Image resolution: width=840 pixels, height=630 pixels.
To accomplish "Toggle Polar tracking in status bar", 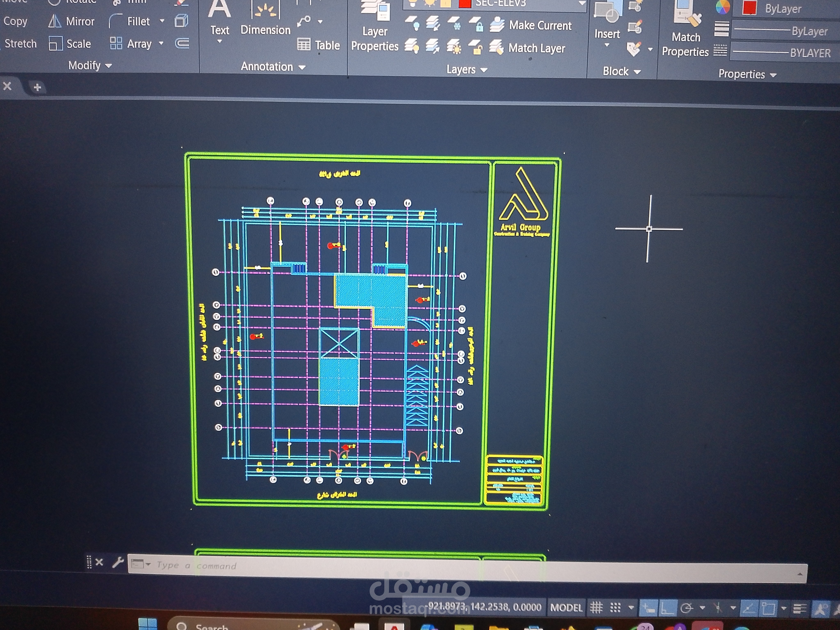I will pos(686,608).
